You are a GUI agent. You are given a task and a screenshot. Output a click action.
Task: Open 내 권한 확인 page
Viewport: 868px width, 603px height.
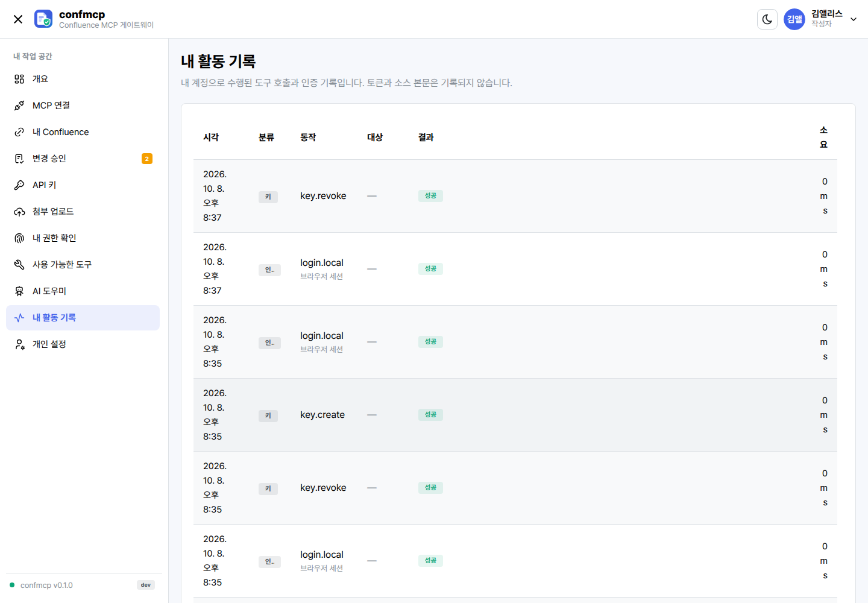pyautogui.click(x=83, y=238)
